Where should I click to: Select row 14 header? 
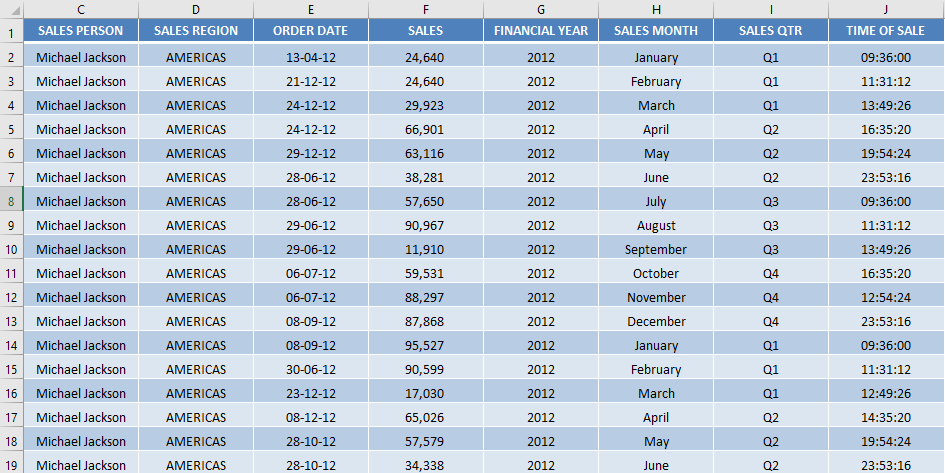pos(11,345)
